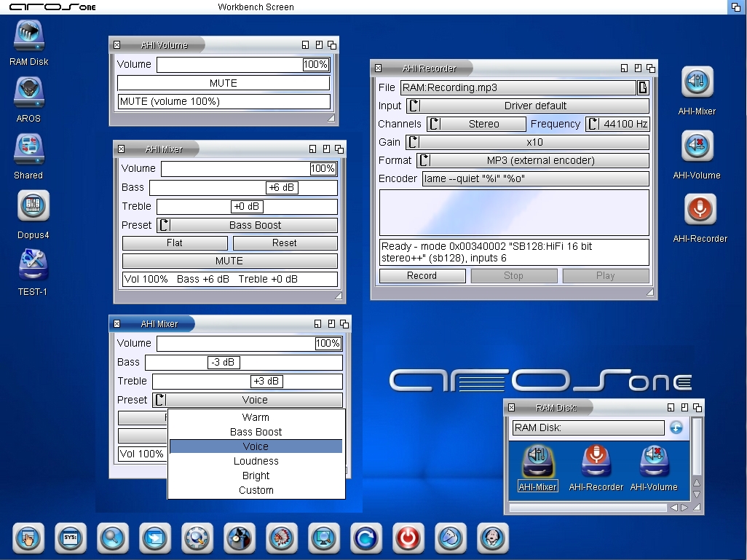747x560 pixels.
Task: Pick Loudness in the preset list
Action: pos(256,462)
